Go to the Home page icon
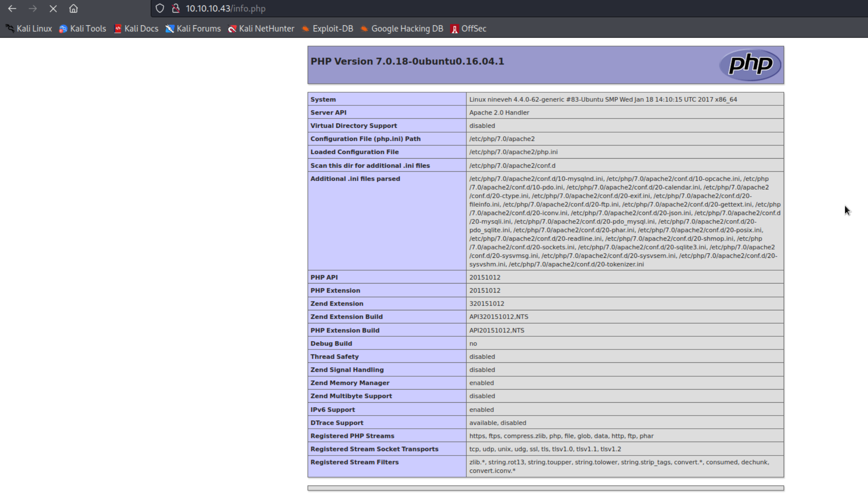The width and height of the screenshot is (868, 504). 73,8
